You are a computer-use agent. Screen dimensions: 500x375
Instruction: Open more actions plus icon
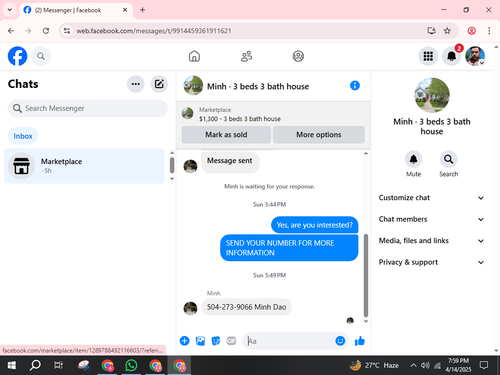(184, 341)
